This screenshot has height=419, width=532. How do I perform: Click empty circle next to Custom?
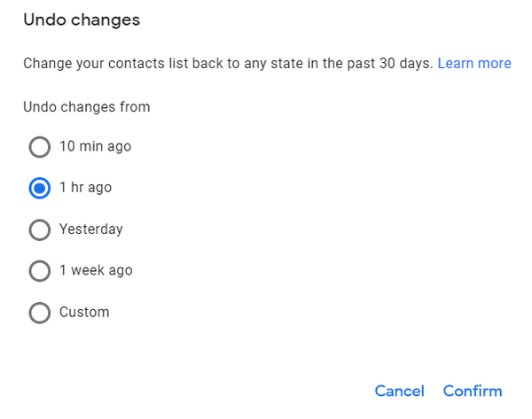[x=39, y=313]
